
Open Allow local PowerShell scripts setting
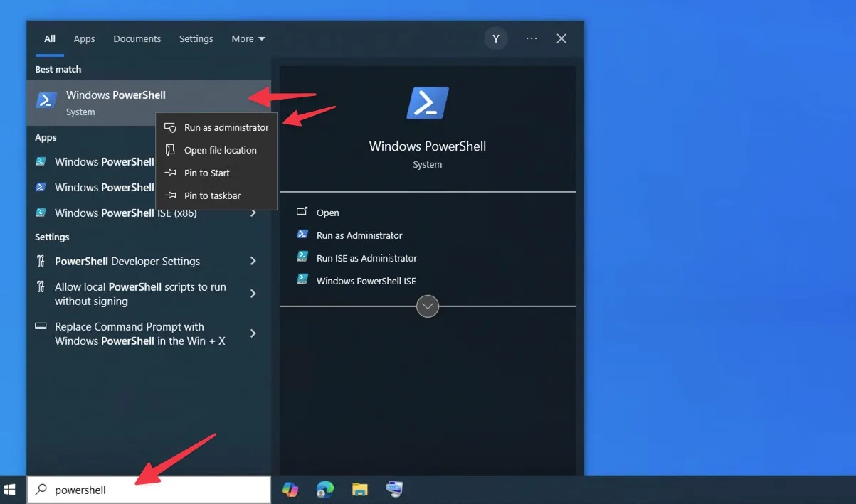coord(149,294)
